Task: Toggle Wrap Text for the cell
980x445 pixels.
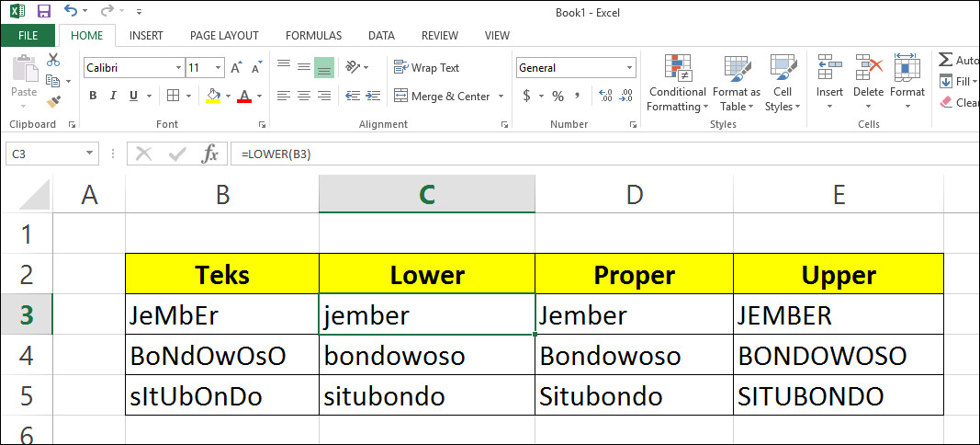Action: pos(426,68)
